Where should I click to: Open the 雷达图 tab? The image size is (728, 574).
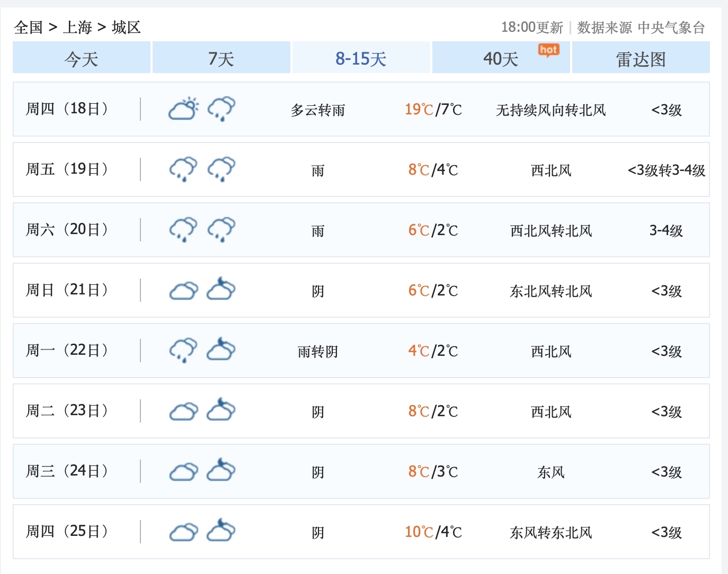point(641,57)
